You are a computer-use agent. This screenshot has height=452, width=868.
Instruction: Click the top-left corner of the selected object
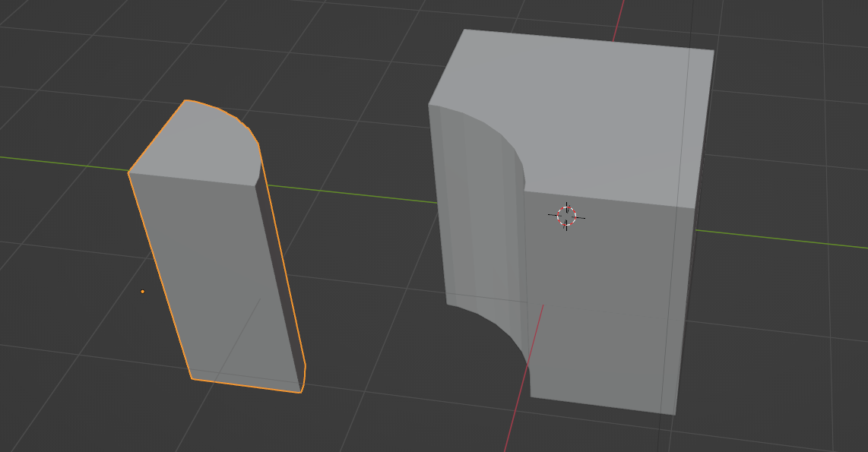[x=129, y=172]
